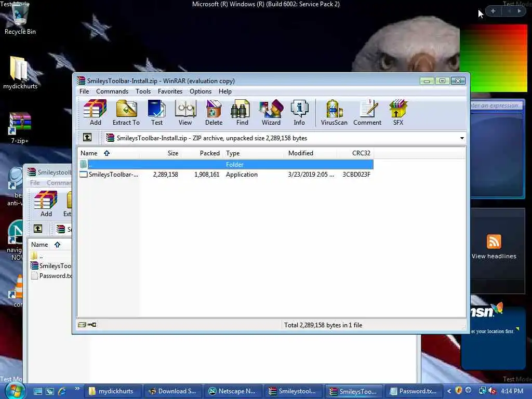Sort by the Packed column header
The height and width of the screenshot is (399, 532).
[x=202, y=153]
